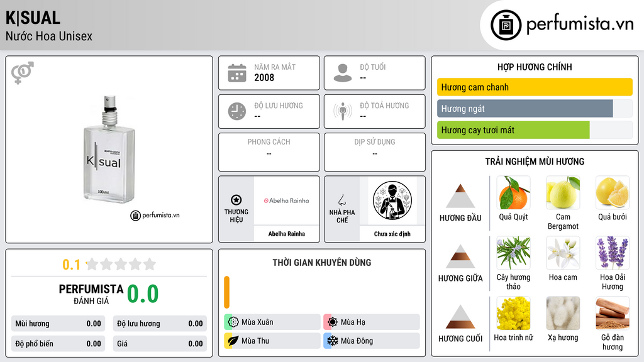Click the calendar icon beside Năm ra mắt

coord(237,73)
